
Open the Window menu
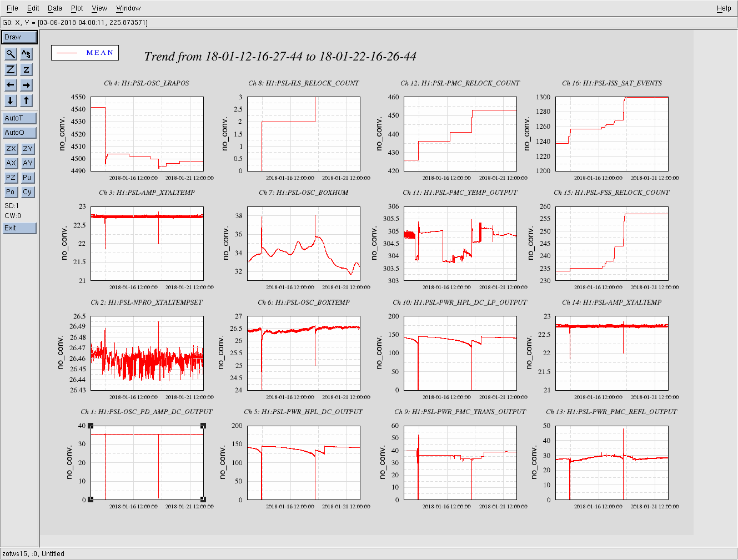coord(128,8)
